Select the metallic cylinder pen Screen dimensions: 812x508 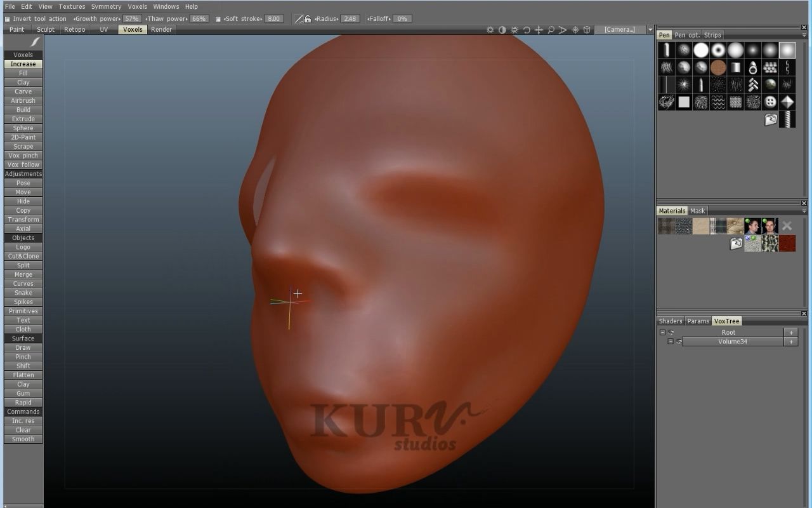click(x=735, y=67)
